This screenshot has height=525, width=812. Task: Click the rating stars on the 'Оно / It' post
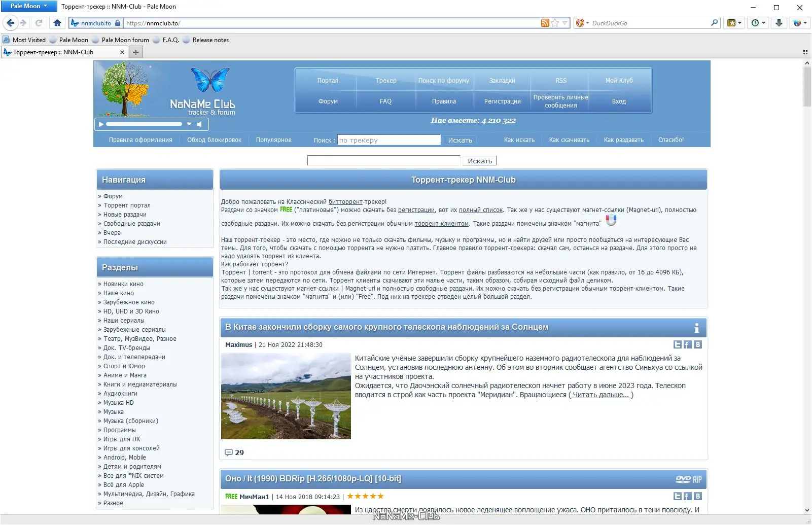click(366, 496)
